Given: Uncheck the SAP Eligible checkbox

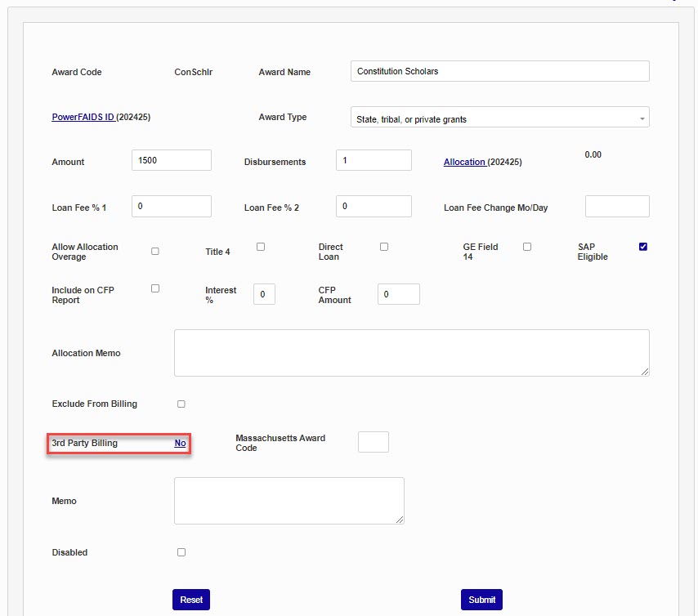Looking at the screenshot, I should (642, 247).
